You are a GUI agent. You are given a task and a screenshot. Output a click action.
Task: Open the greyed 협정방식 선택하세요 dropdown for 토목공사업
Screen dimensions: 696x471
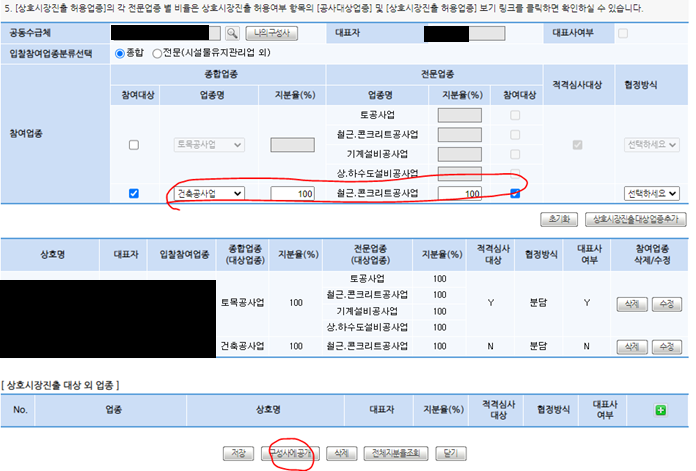(652, 145)
